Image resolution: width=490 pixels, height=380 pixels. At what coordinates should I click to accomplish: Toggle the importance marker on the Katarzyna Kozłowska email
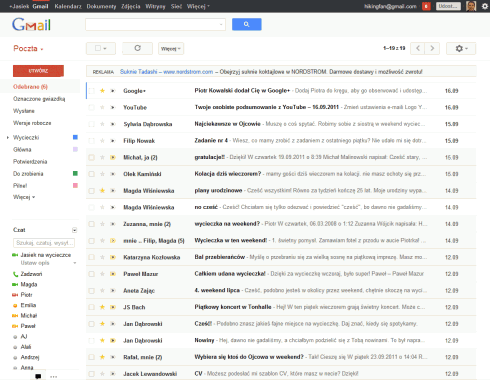tap(113, 257)
